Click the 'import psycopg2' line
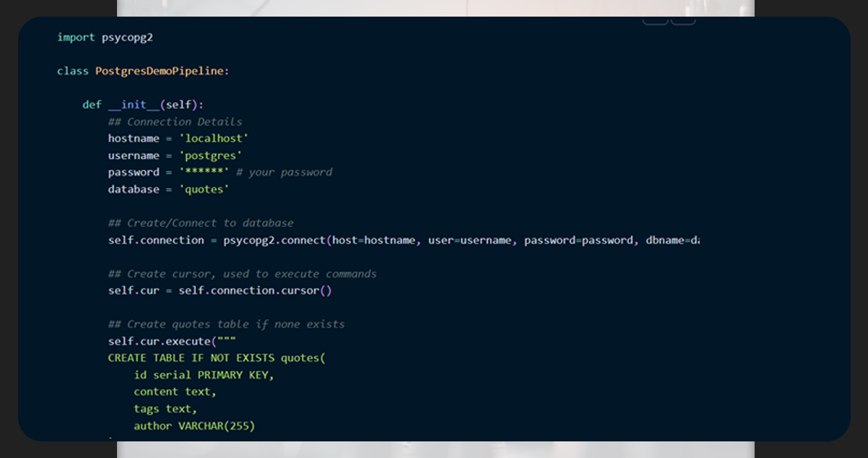 (x=105, y=37)
